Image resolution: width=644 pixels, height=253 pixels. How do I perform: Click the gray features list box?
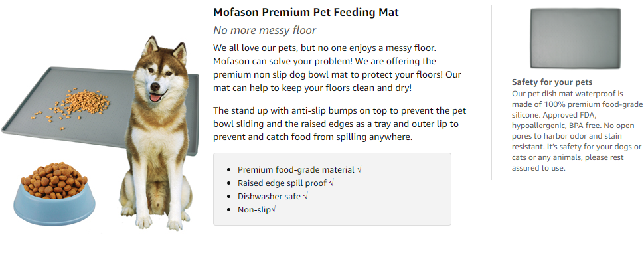tap(332, 189)
